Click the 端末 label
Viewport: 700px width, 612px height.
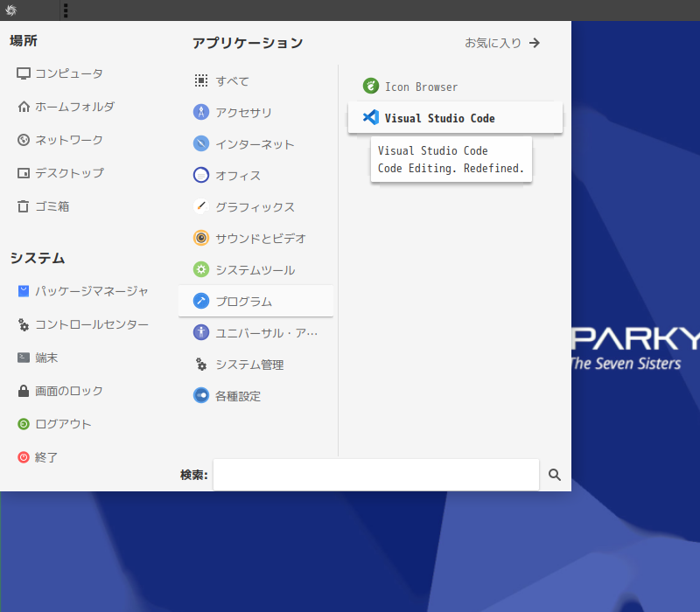pyautogui.click(x=46, y=358)
